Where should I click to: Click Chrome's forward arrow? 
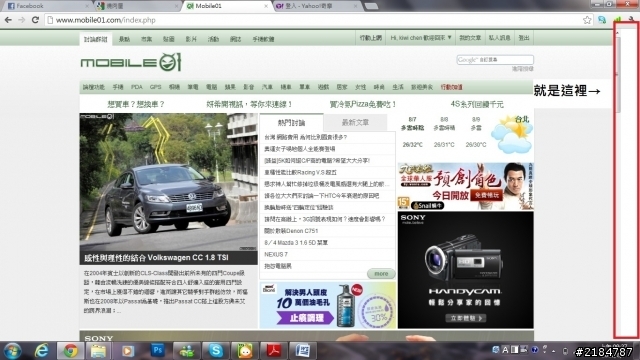tap(22, 20)
